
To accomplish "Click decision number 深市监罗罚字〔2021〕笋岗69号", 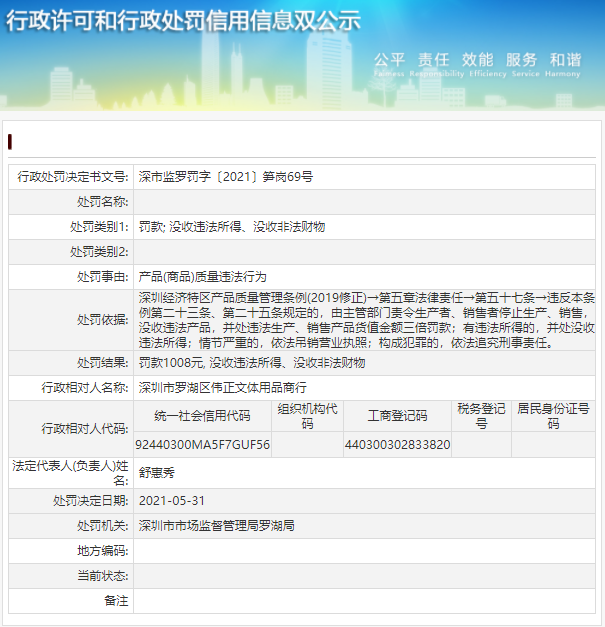I will point(225,177).
